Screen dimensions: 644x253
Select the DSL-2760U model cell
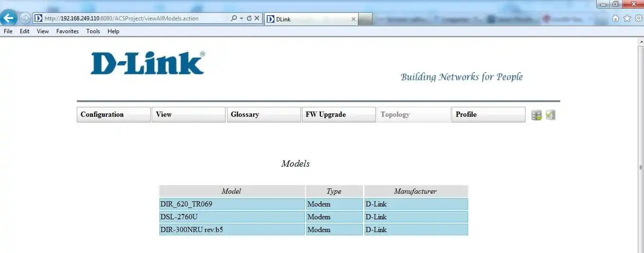232,217
